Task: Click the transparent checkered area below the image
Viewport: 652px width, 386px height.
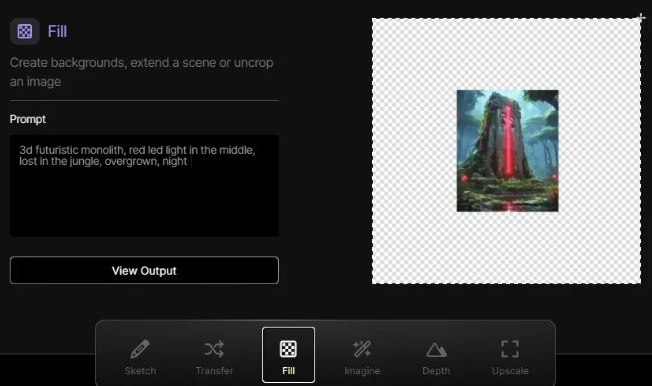Action: coord(506,248)
